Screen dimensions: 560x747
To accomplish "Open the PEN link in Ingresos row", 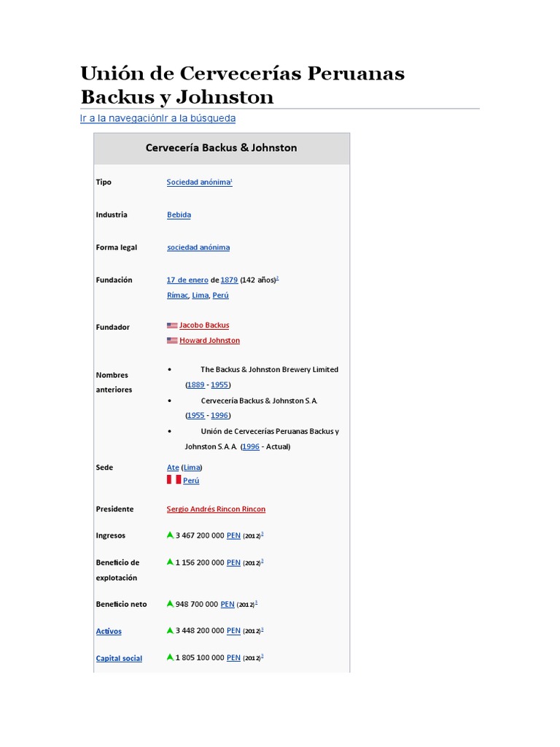I will click(x=233, y=536).
